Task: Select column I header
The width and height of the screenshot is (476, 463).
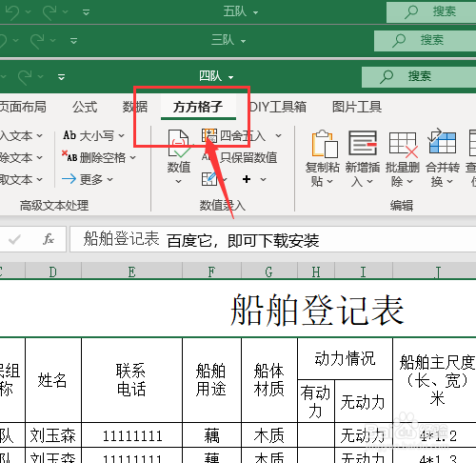Action: (x=364, y=272)
